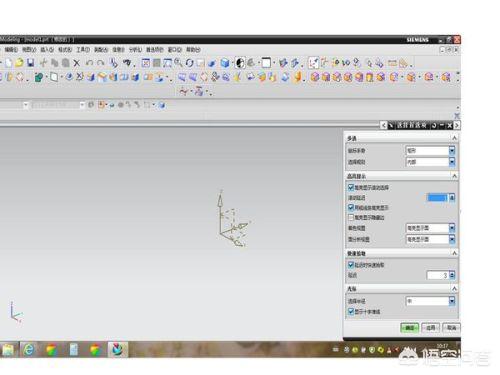Toggle the first checkbox in the highlight section
This screenshot has width=500, height=375.
pyautogui.click(x=351, y=187)
